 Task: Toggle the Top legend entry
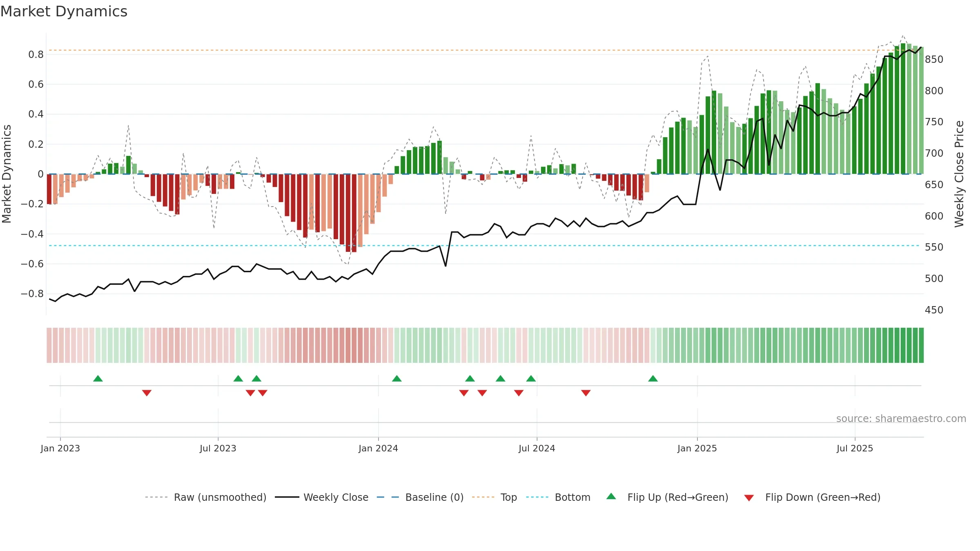(494, 497)
